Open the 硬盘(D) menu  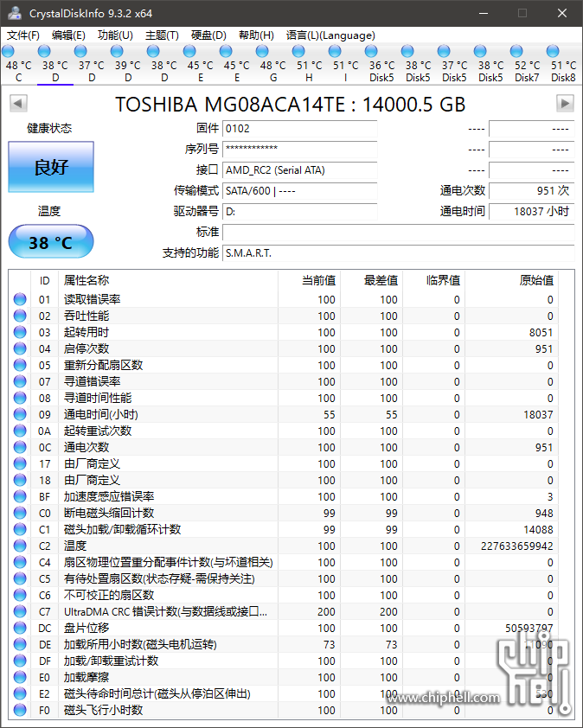click(208, 35)
